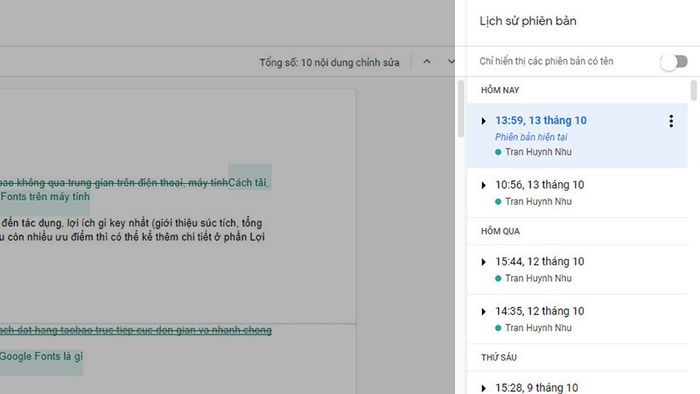The width and height of the screenshot is (700, 394).
Task: Click the 'Lịch sử phiên bản' panel title
Action: point(528,21)
